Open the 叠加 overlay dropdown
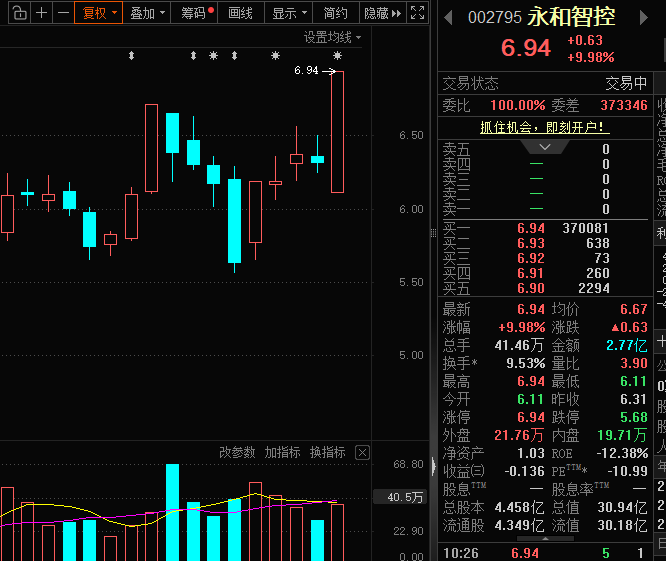The height and width of the screenshot is (561, 666). pos(147,13)
